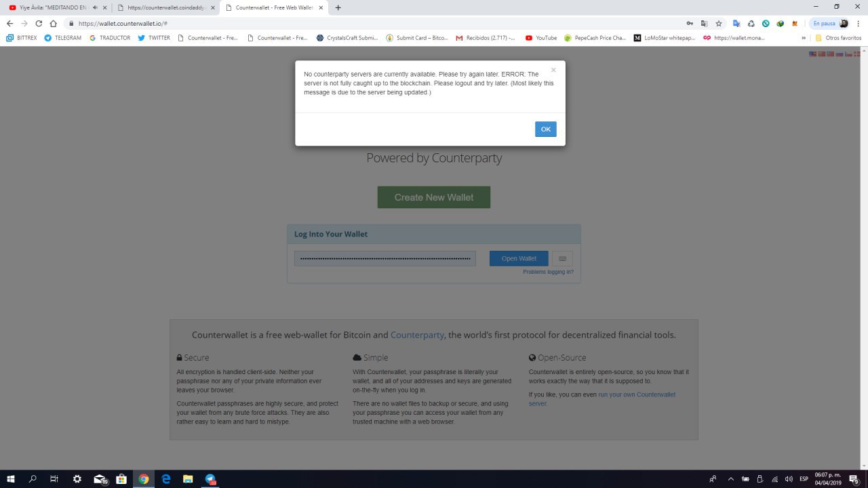Close the Counterwallet - Free Web Wallet tab
This screenshot has width=868, height=488.
[x=321, y=7]
